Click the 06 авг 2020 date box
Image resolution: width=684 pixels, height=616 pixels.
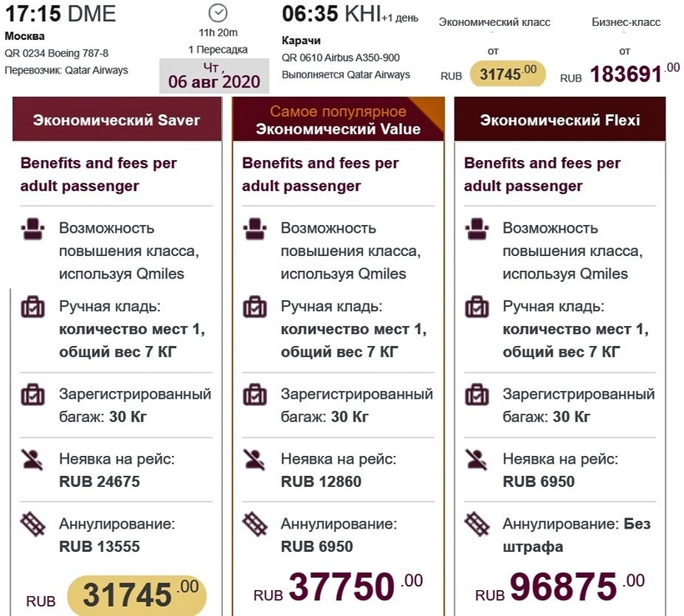pyautogui.click(x=214, y=76)
